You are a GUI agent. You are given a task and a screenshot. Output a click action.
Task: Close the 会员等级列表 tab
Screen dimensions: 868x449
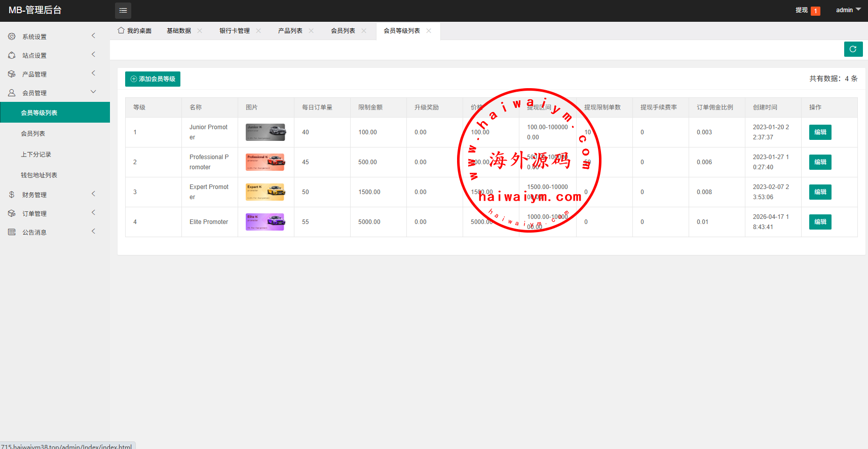click(429, 31)
